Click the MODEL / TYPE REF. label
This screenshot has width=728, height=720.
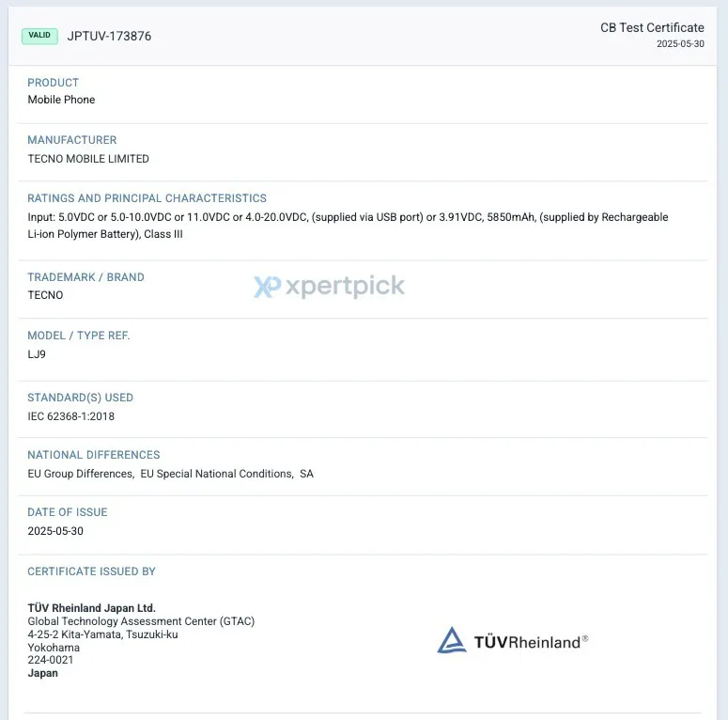pyautogui.click(x=79, y=336)
